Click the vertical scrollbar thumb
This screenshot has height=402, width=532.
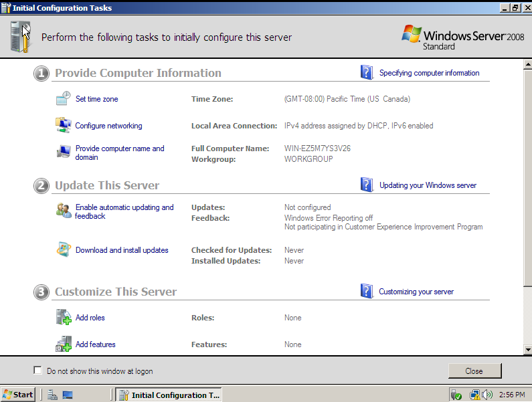(x=527, y=177)
